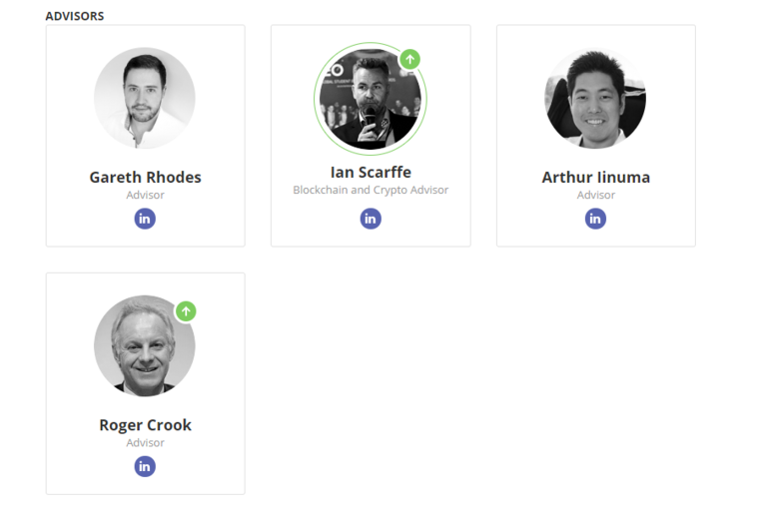The width and height of the screenshot is (772, 532).
Task: Select Ian Scarffe's profile photo
Action: click(371, 99)
